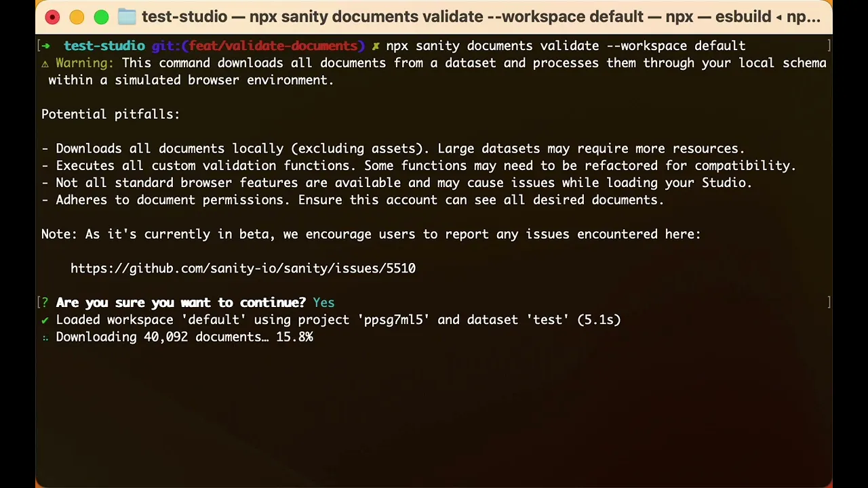Click the 'Potential pitfalls:' heading text
The image size is (868, 488).
coord(111,115)
